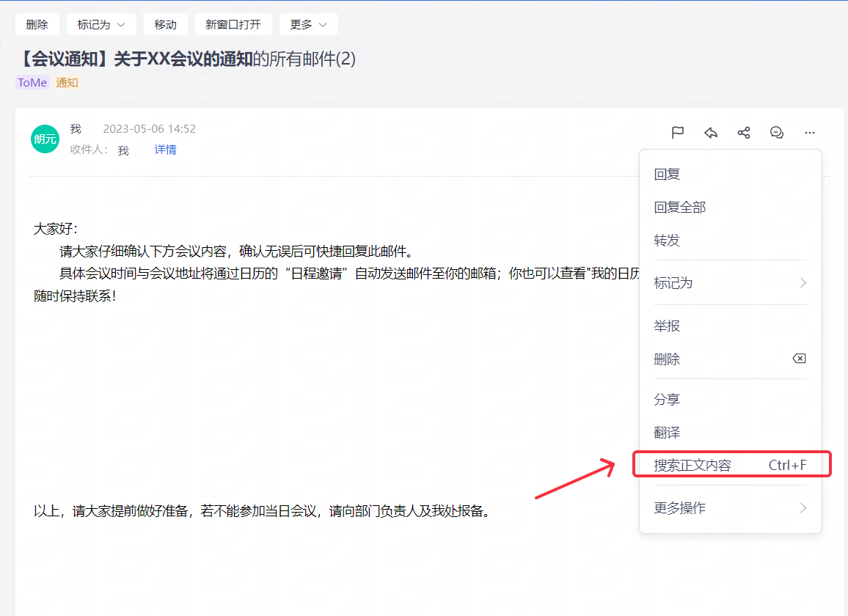Screen dimensions: 848x616
Task: Choose 搜索正文内容 menu entry
Action: coord(730,465)
